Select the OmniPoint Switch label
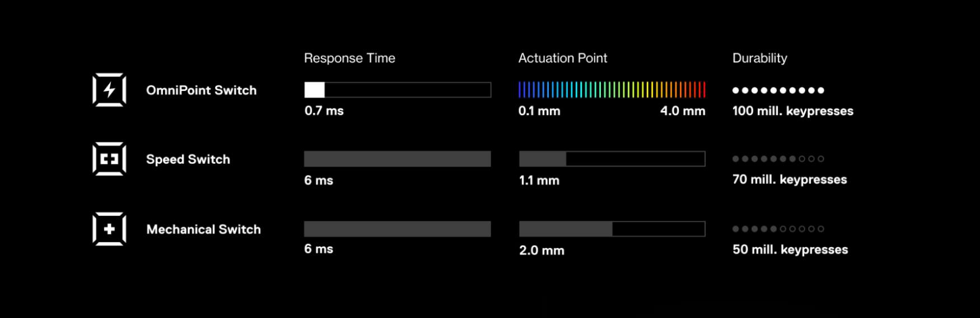Image resolution: width=980 pixels, height=318 pixels. (201, 90)
